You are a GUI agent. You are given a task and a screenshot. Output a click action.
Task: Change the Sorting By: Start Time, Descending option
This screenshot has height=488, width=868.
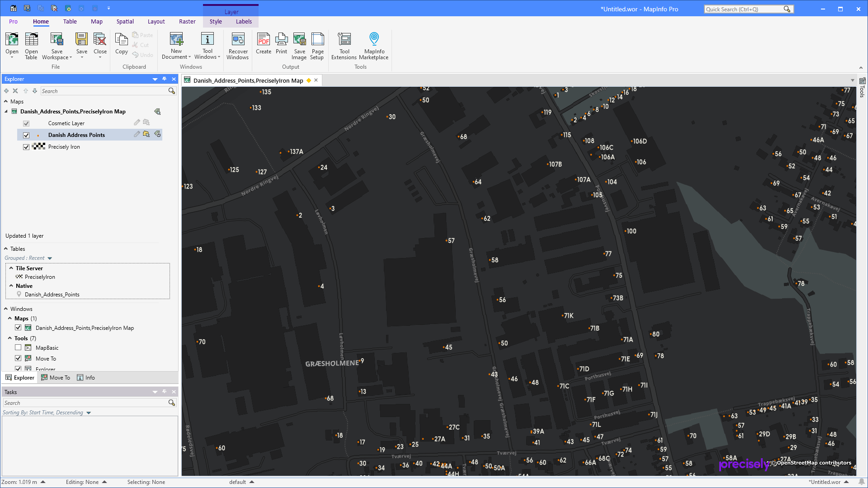tap(89, 412)
